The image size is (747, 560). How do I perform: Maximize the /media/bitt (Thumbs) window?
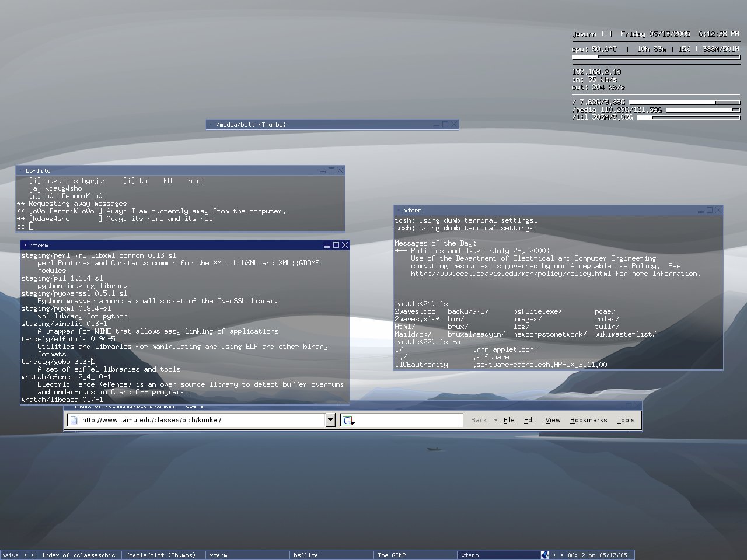(445, 124)
